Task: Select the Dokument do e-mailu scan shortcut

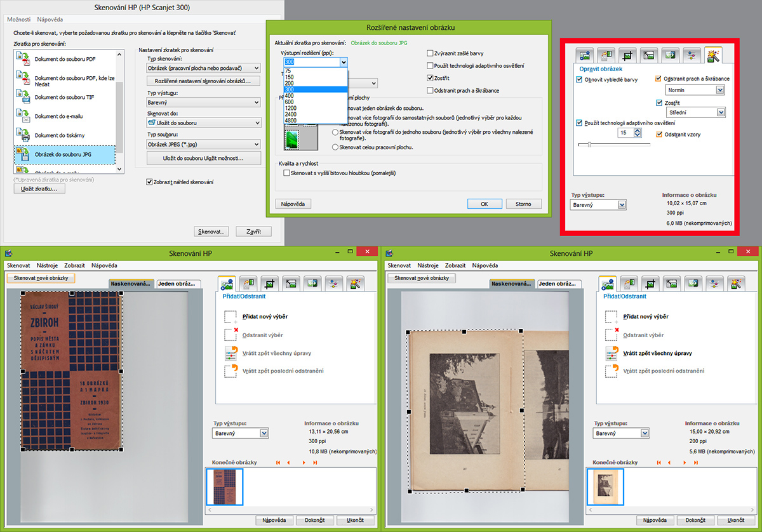Action: [x=64, y=116]
